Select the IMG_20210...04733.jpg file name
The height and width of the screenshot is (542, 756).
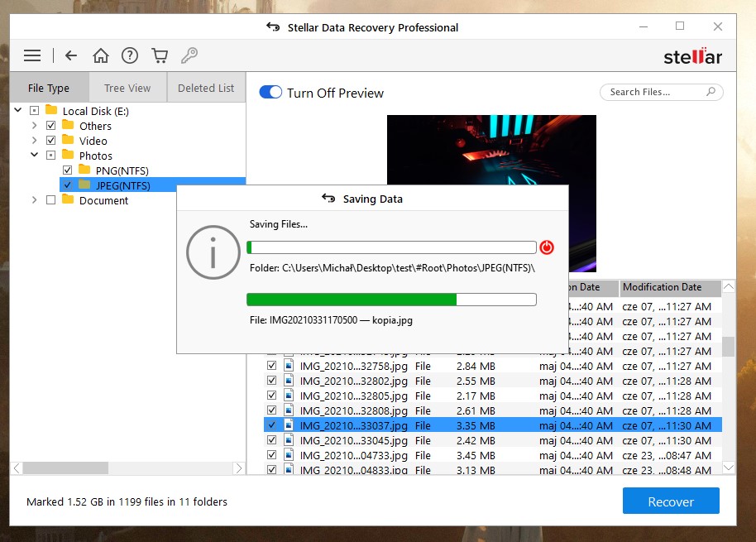(x=354, y=456)
